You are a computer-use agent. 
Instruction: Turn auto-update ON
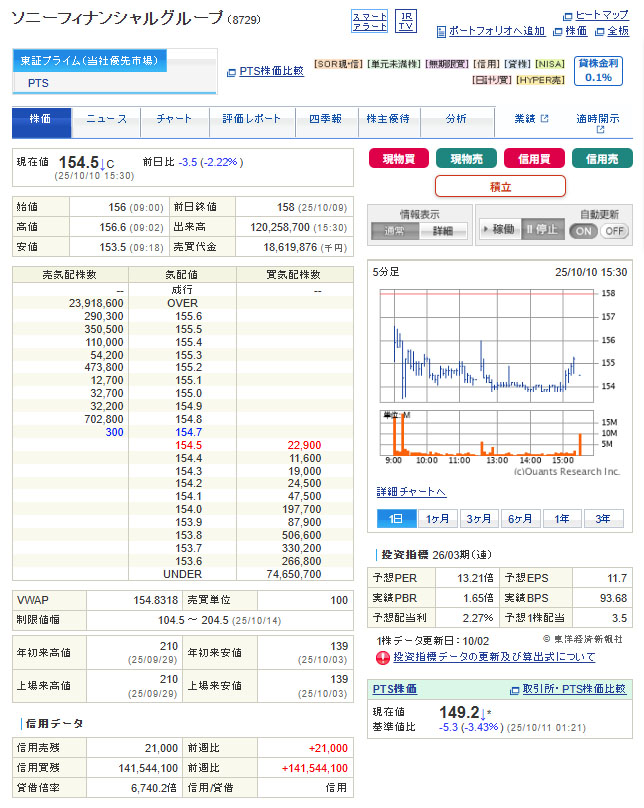[x=583, y=231]
